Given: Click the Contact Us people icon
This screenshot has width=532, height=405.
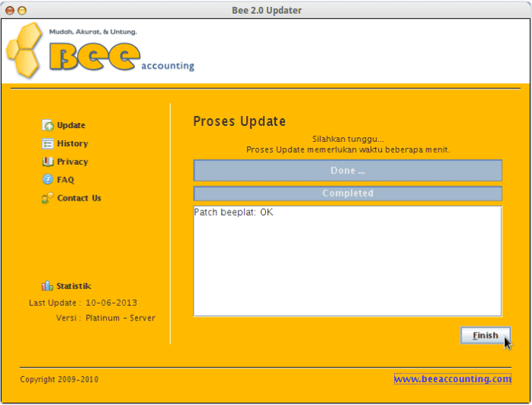Looking at the screenshot, I should (x=47, y=198).
